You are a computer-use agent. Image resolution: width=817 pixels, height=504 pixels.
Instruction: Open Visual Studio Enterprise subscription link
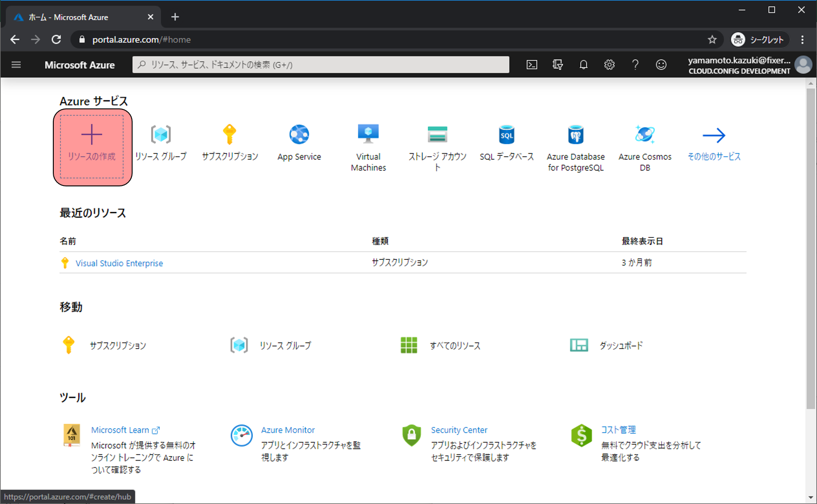(119, 263)
